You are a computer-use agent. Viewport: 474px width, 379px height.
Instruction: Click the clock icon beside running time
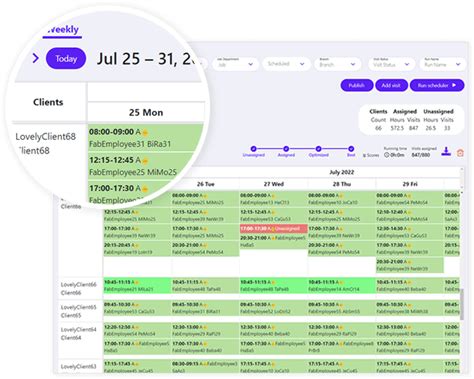pos(386,155)
